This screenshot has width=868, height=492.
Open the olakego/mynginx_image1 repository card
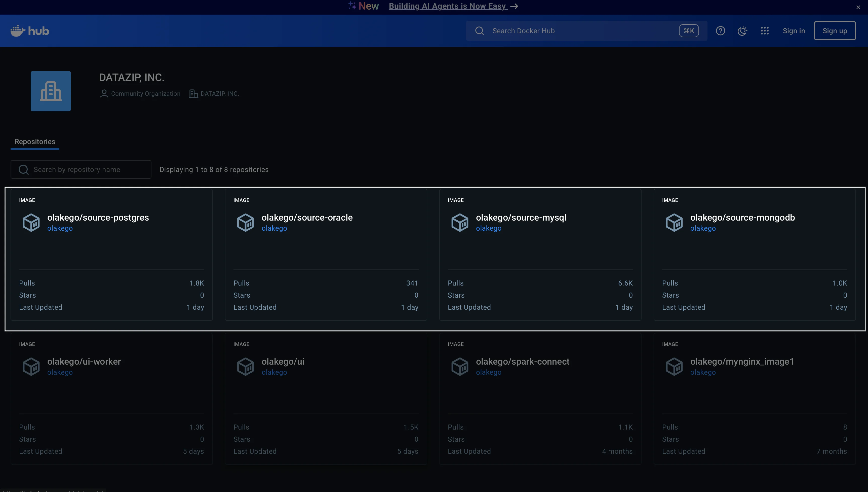click(742, 362)
